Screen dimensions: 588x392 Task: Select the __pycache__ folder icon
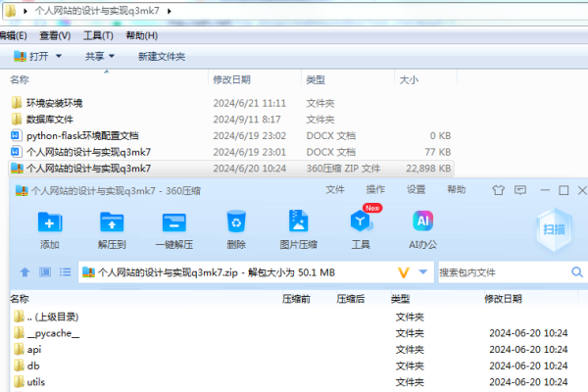click(x=19, y=333)
